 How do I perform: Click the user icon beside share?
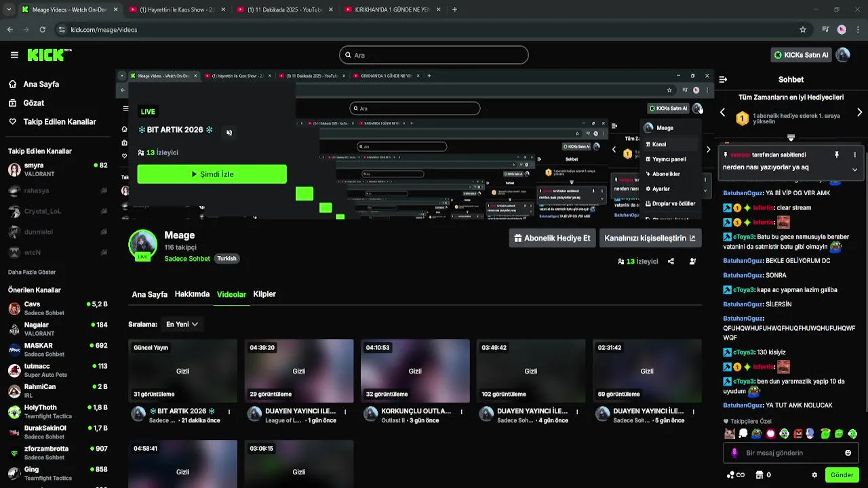click(x=692, y=262)
